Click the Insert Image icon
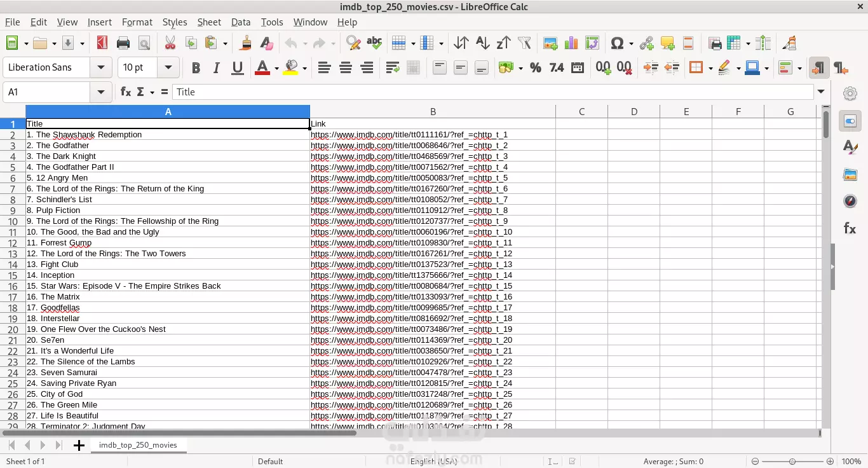This screenshot has width=868, height=468. pos(550,43)
